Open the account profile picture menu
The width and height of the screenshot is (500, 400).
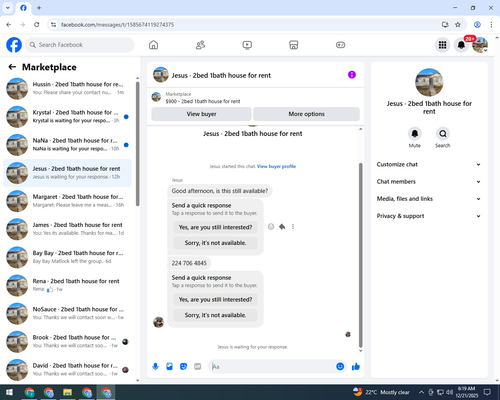pos(480,45)
